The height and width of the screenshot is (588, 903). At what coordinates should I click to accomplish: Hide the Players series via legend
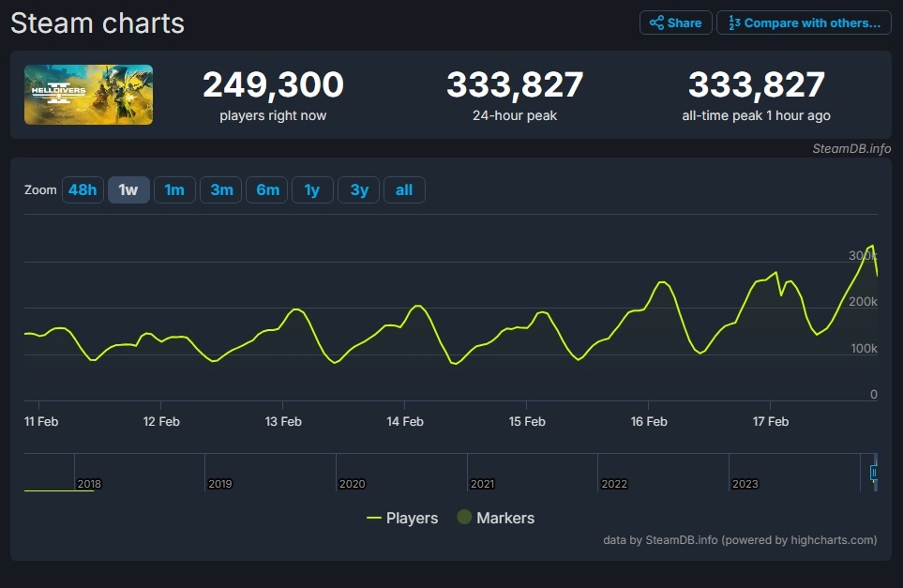click(413, 518)
